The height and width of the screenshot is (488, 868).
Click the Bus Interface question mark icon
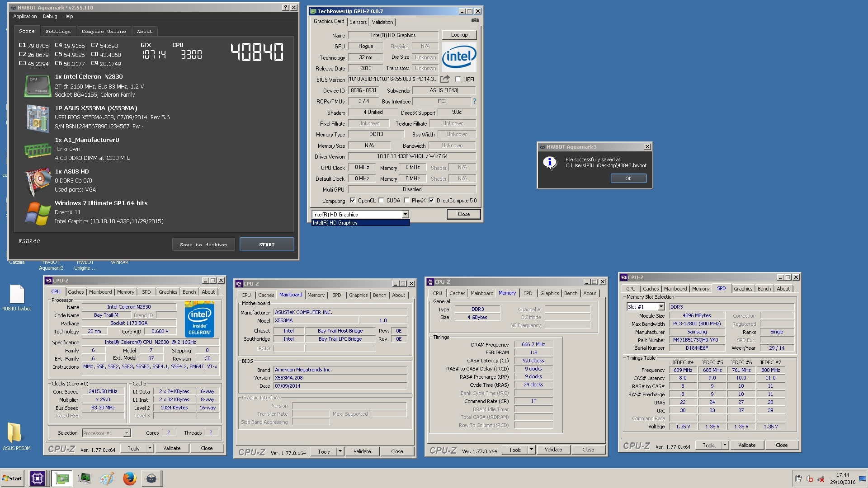pyautogui.click(x=475, y=101)
